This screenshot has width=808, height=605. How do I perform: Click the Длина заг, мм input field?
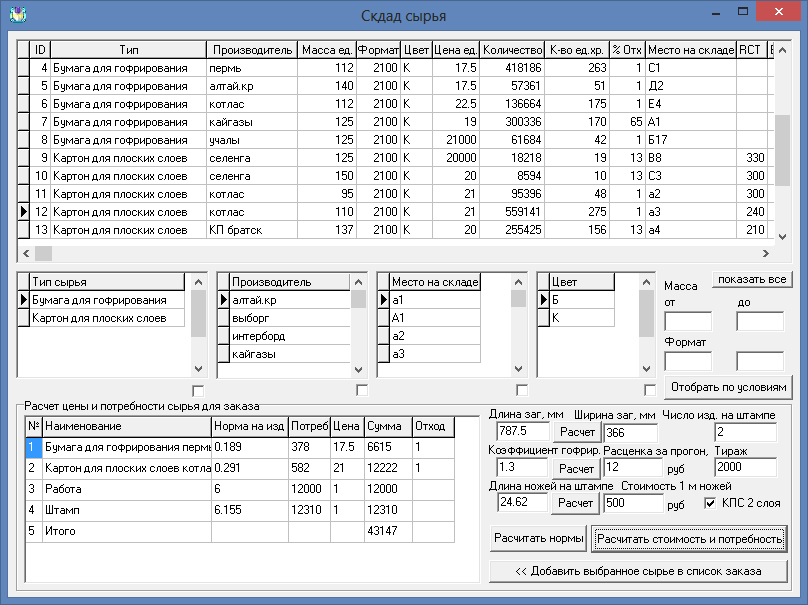pos(523,431)
